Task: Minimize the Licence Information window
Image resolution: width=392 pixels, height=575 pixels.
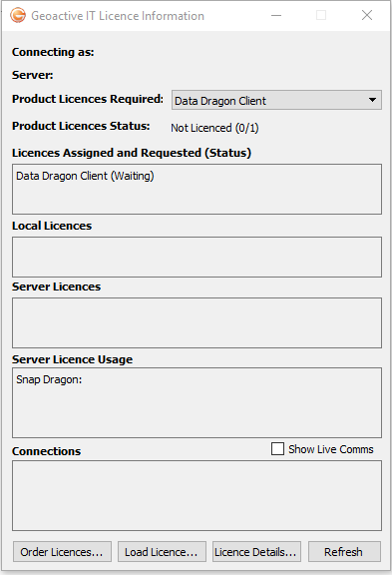Action: pyautogui.click(x=276, y=15)
